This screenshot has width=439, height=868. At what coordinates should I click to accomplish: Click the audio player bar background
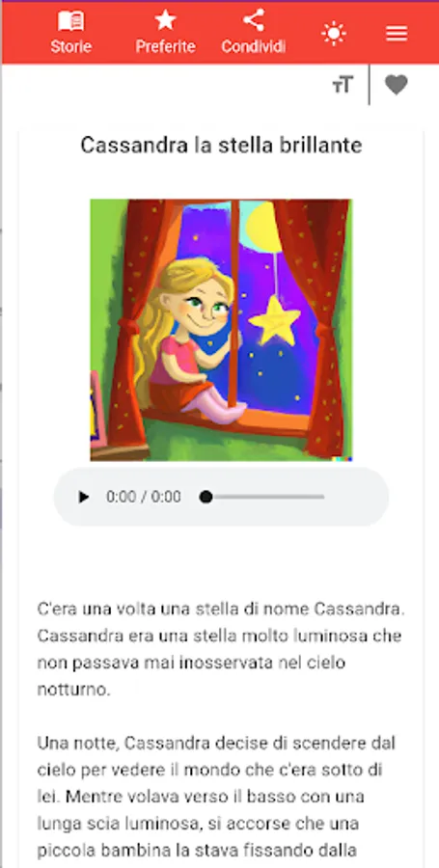pos(221,497)
